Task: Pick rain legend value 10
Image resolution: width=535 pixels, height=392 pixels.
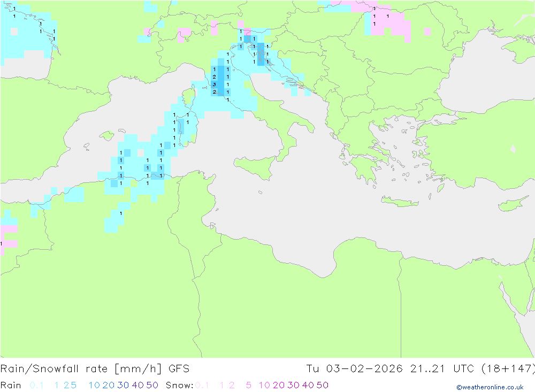Action: pyautogui.click(x=94, y=385)
